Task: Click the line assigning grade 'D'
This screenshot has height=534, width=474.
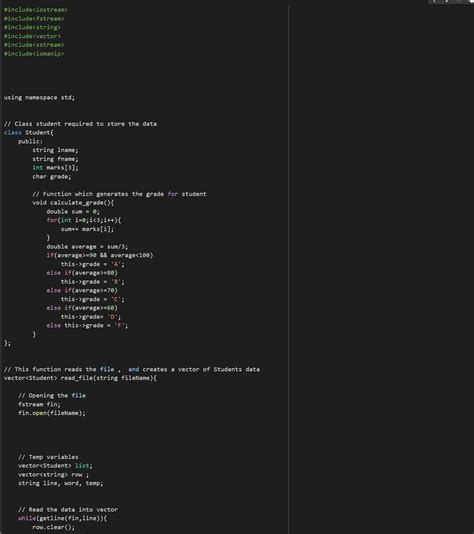Action: click(x=91, y=317)
